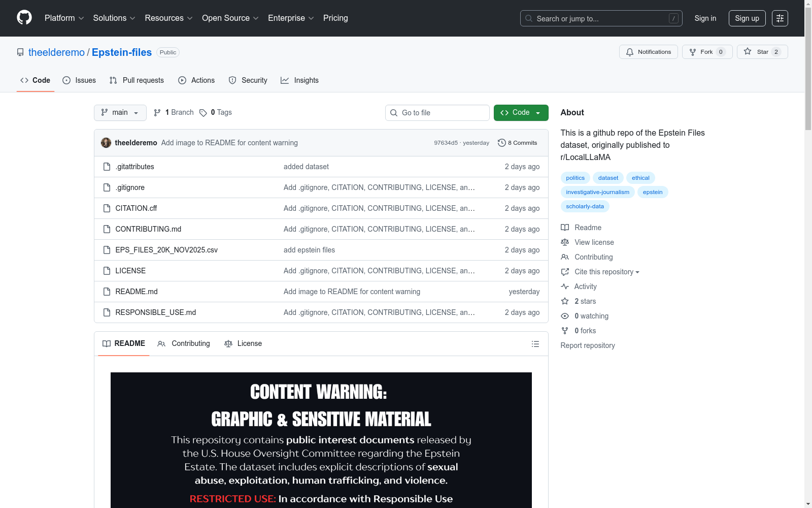Click the fork icon beside 0 forks
Image resolution: width=812 pixels, height=508 pixels.
(x=565, y=331)
